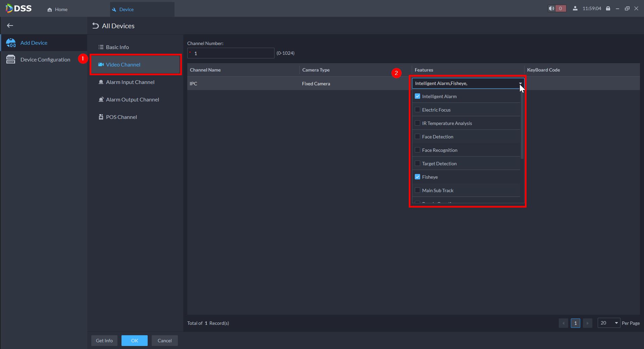The image size is (644, 349).
Task: Go to the next page arrow
Action: pyautogui.click(x=588, y=323)
